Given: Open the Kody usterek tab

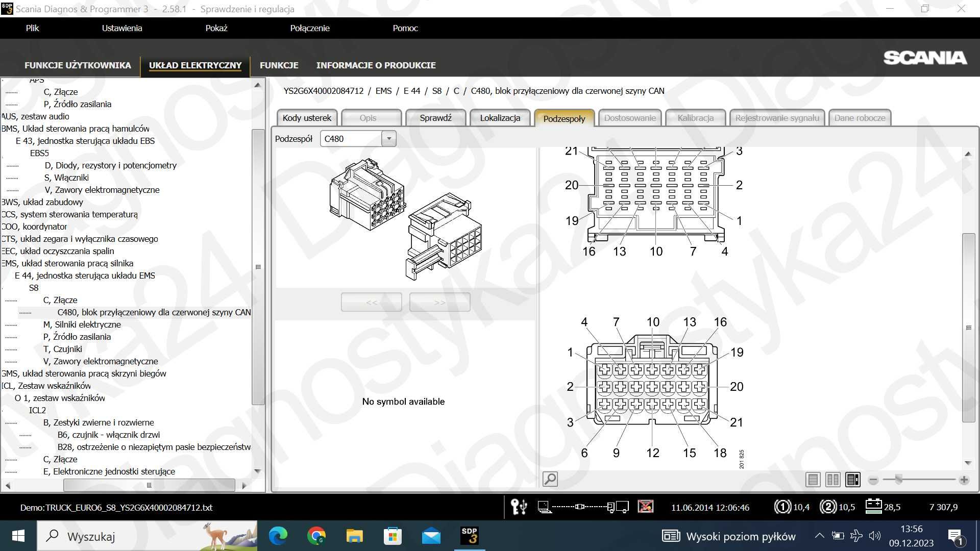Looking at the screenshot, I should (x=307, y=118).
